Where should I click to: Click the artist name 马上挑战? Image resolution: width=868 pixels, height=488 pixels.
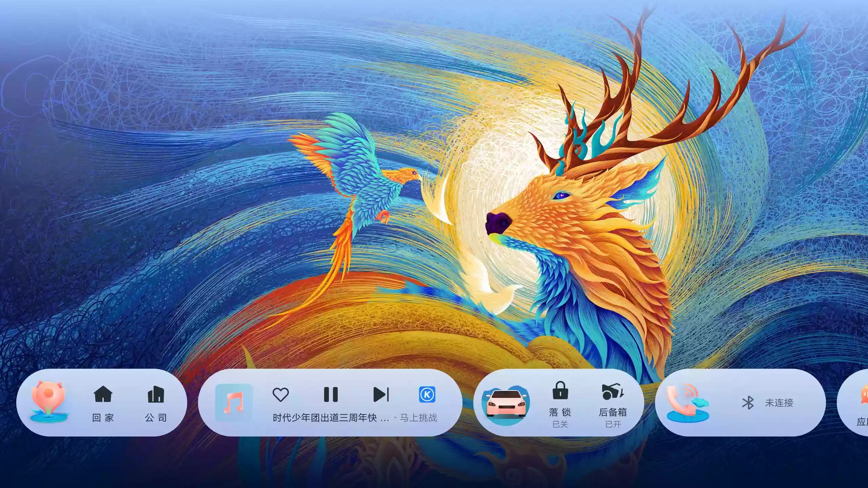pyautogui.click(x=418, y=418)
